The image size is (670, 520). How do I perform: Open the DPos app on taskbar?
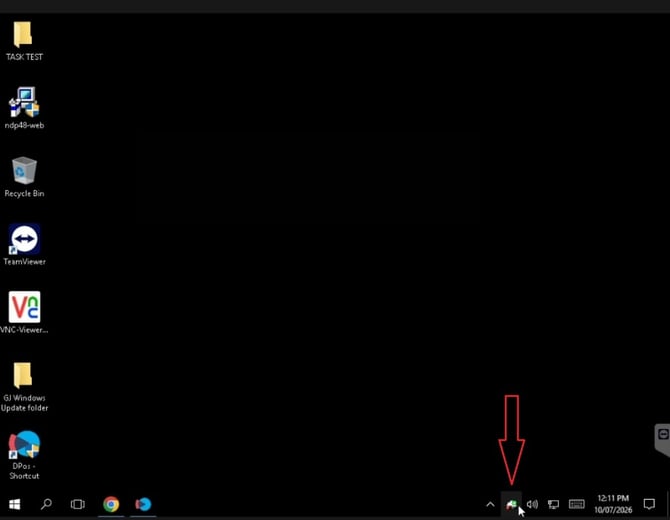pos(143,504)
